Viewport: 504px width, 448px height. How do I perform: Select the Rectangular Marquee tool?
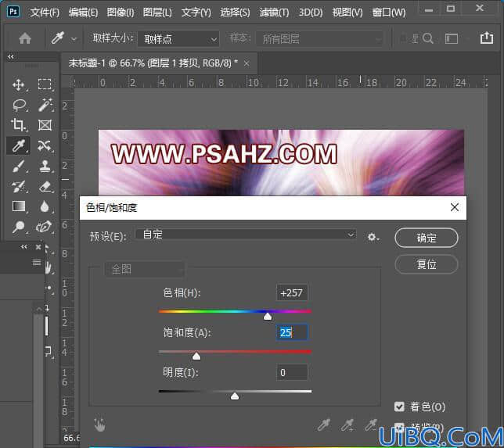click(x=45, y=84)
